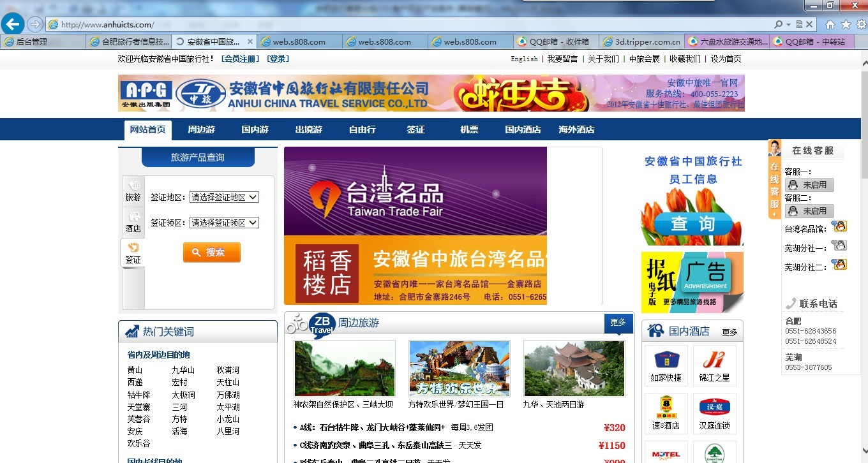Open the 方特欢乐世界 tour thumbnail
The image size is (868, 463).
tap(459, 369)
